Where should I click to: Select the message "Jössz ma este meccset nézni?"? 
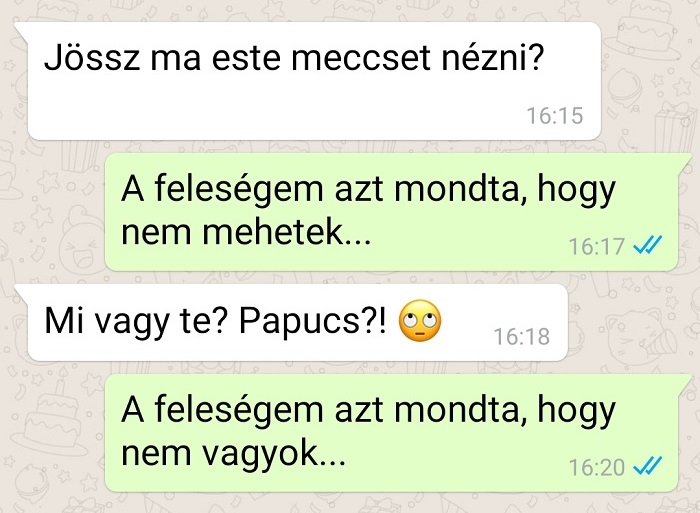coord(314,81)
